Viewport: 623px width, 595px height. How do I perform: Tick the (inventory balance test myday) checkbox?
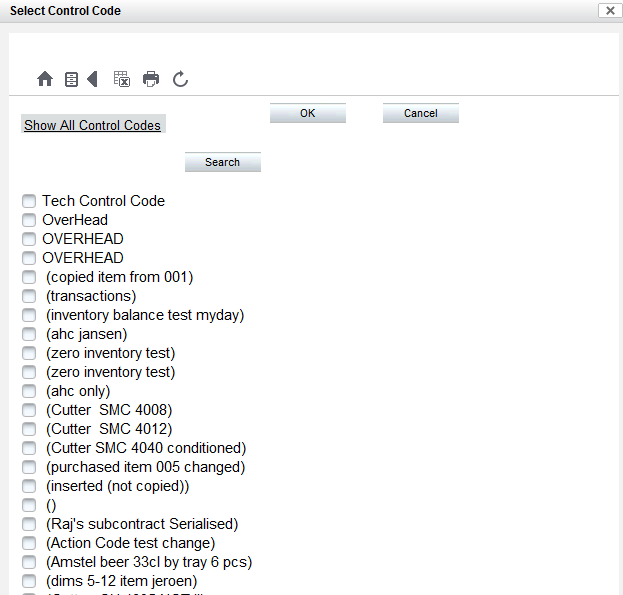[x=29, y=315]
